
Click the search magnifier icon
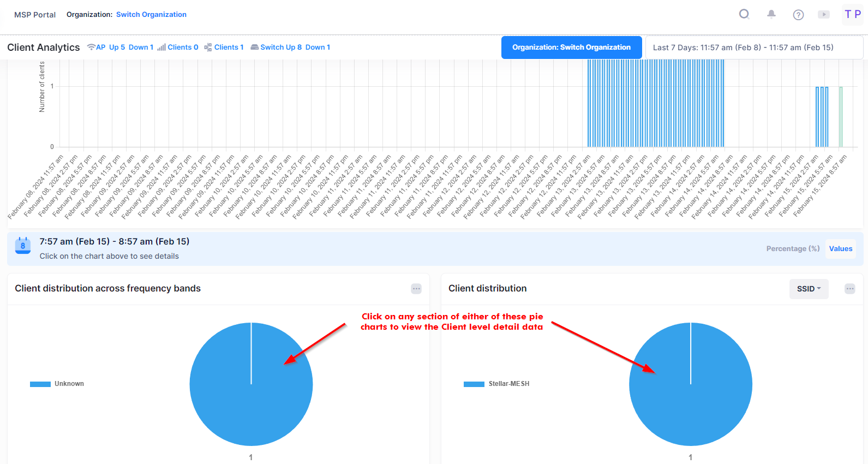pyautogui.click(x=744, y=14)
